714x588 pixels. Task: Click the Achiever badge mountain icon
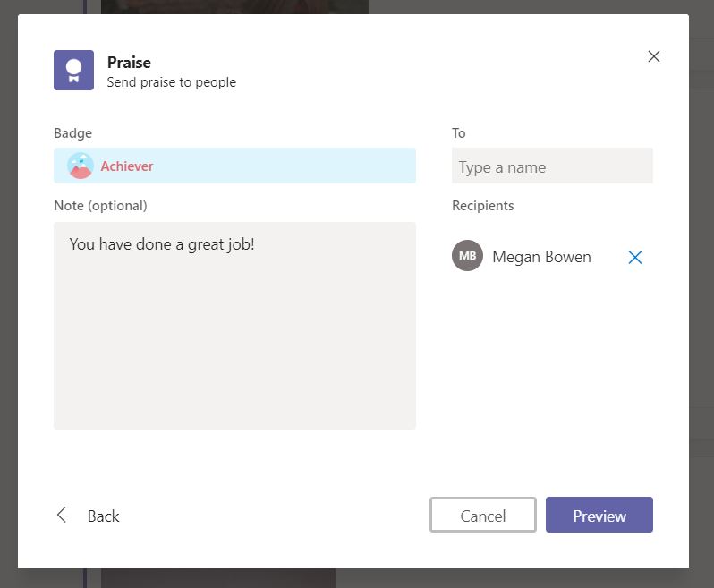81,166
